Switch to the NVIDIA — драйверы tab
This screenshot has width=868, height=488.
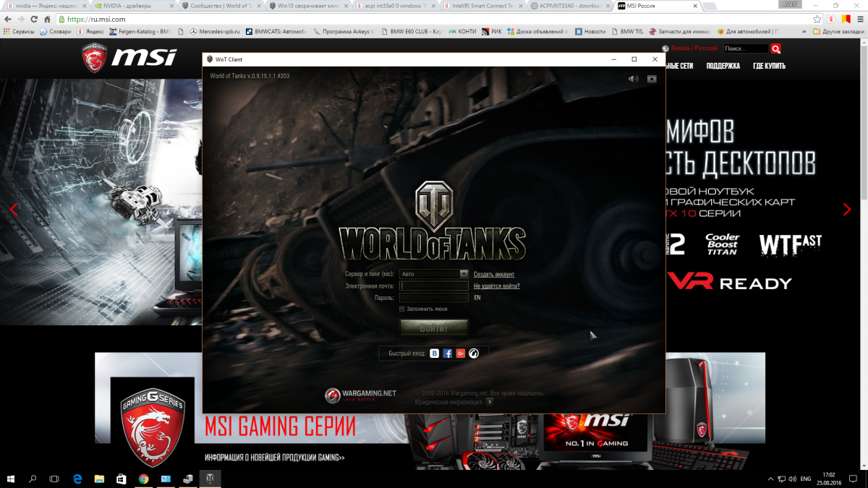click(x=132, y=6)
